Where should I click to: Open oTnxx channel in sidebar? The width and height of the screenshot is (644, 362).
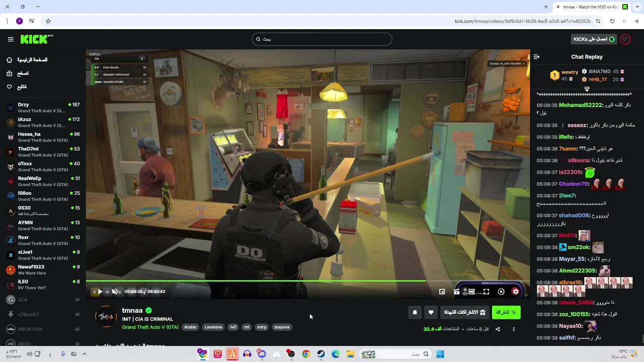pos(43,166)
